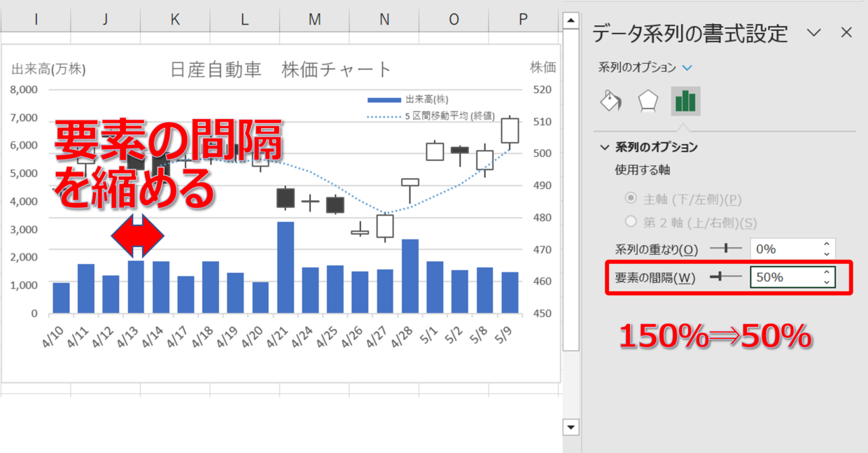Click the 450 right axis label

coord(542,314)
